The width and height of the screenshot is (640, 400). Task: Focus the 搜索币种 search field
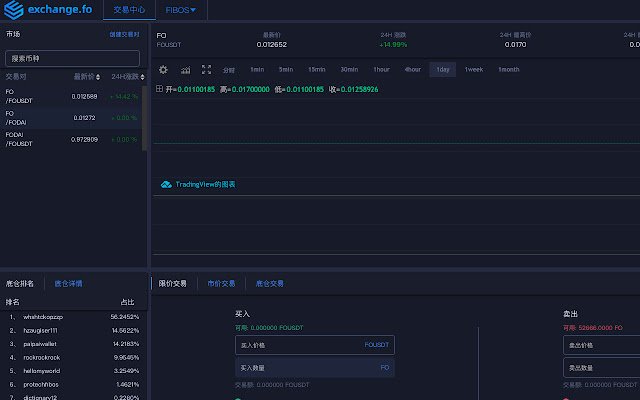coord(72,58)
